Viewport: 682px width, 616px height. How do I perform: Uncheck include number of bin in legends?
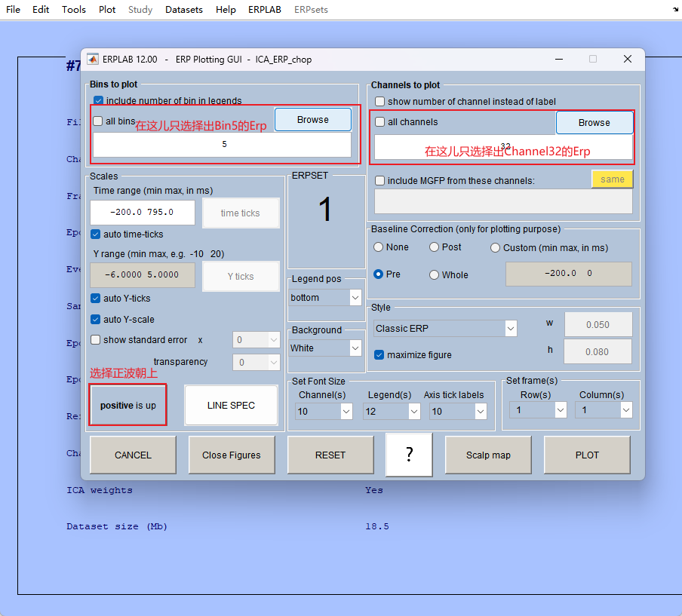tap(97, 100)
